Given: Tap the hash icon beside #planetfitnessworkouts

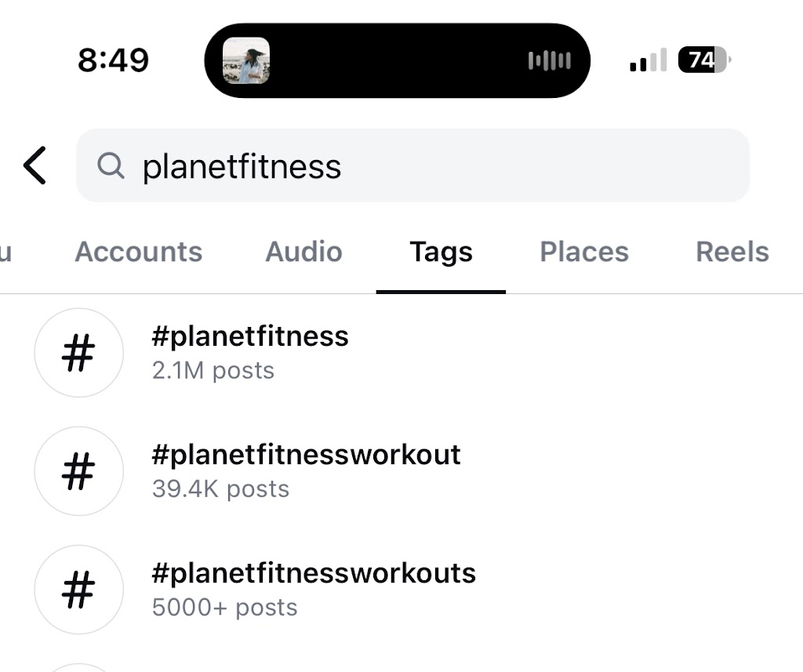Looking at the screenshot, I should click(x=78, y=590).
